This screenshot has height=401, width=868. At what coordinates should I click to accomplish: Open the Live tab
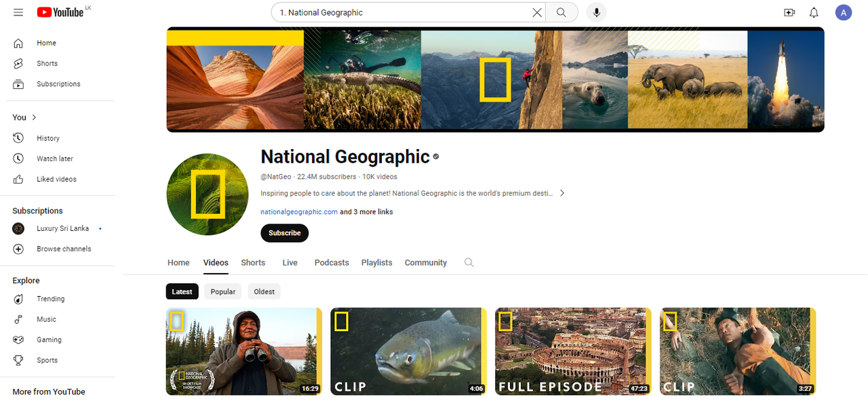290,263
